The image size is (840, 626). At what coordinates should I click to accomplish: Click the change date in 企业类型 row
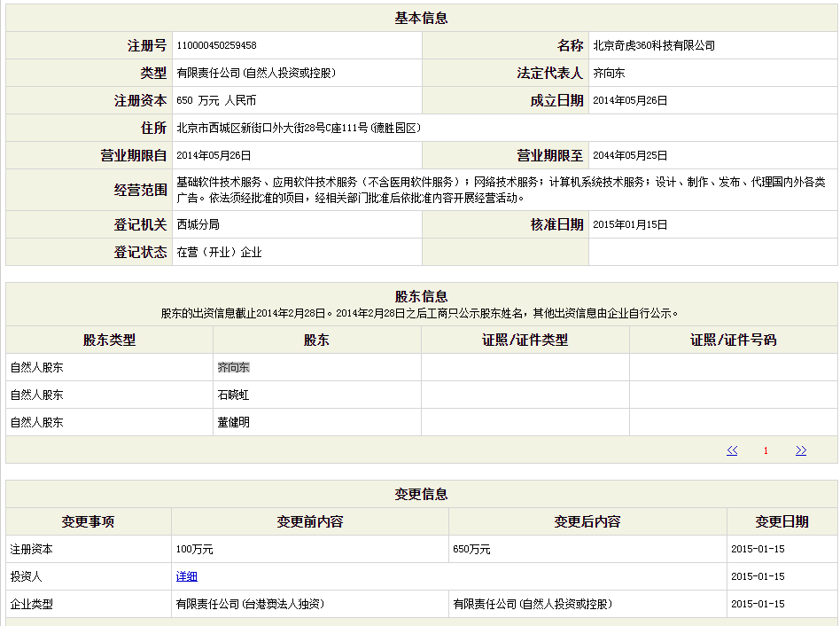click(x=758, y=604)
